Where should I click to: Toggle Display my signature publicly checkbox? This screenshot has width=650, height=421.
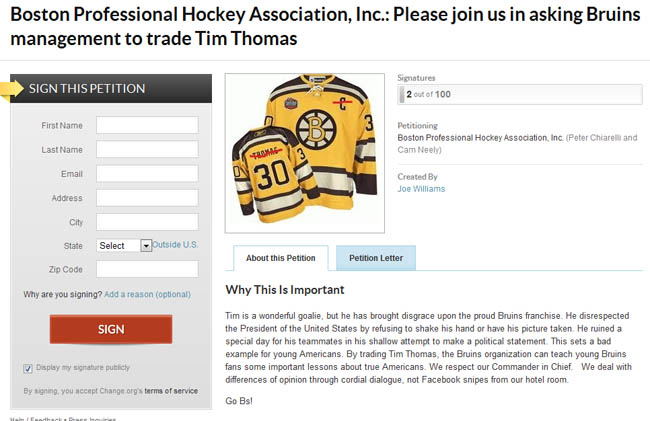click(x=28, y=367)
